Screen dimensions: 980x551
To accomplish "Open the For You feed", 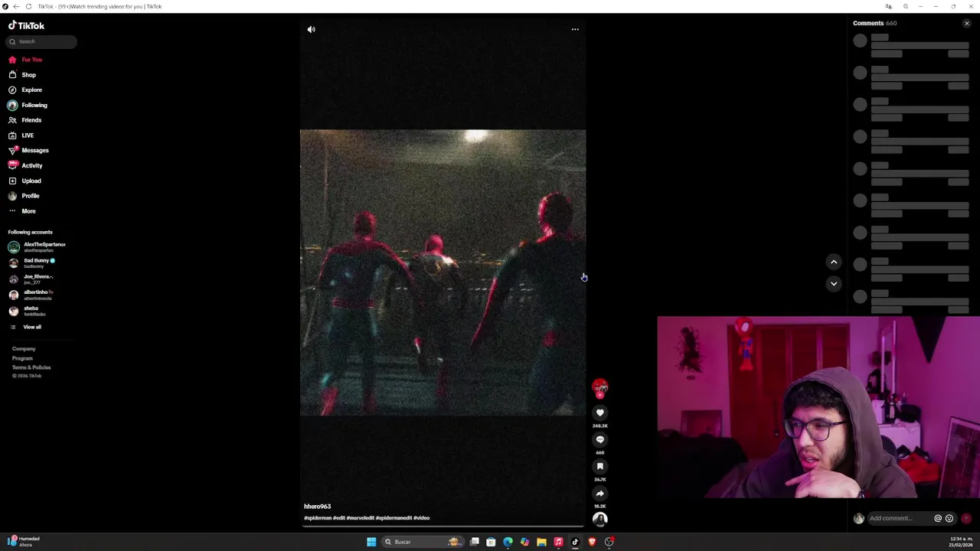I will (x=25, y=60).
